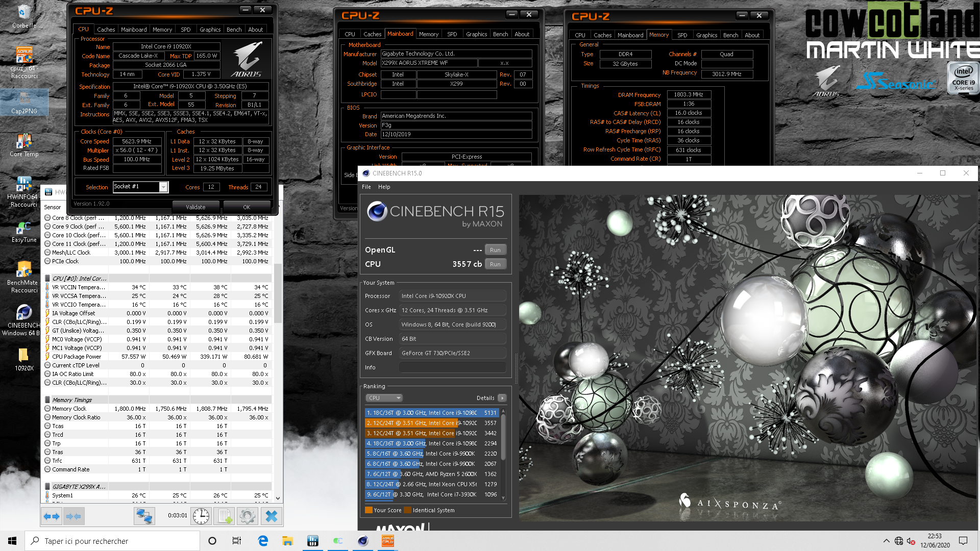980x551 pixels.
Task: Open Windows Start menu
Action: 12,541
